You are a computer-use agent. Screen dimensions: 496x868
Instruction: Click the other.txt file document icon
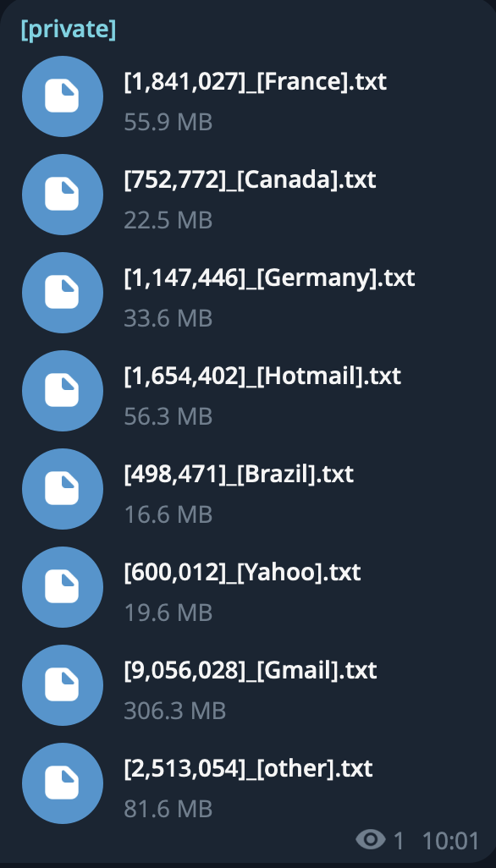(x=63, y=783)
